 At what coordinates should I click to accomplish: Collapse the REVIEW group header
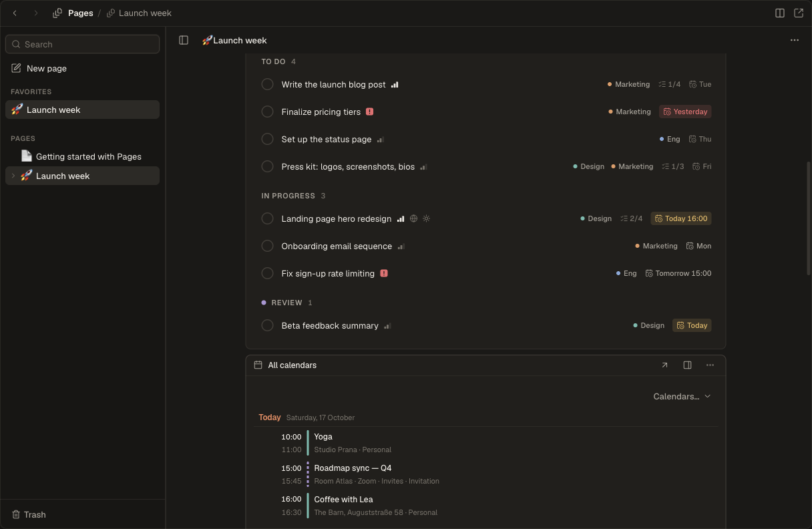tap(286, 303)
